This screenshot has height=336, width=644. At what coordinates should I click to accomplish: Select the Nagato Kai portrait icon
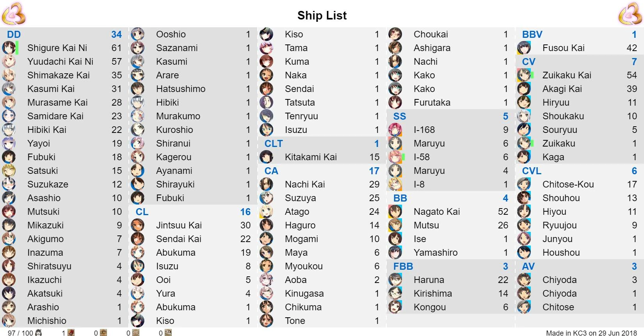[x=395, y=212]
